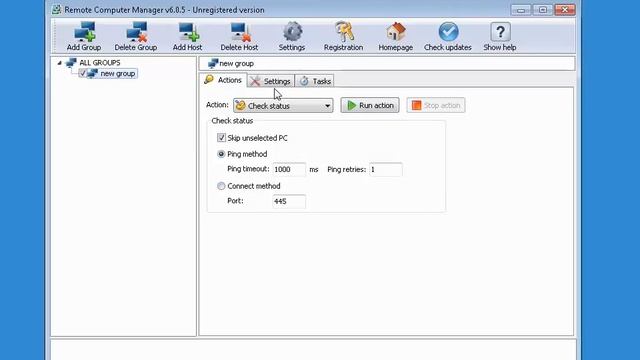Click the Ping timeout field
Viewport: 640px width, 360px height.
point(289,169)
